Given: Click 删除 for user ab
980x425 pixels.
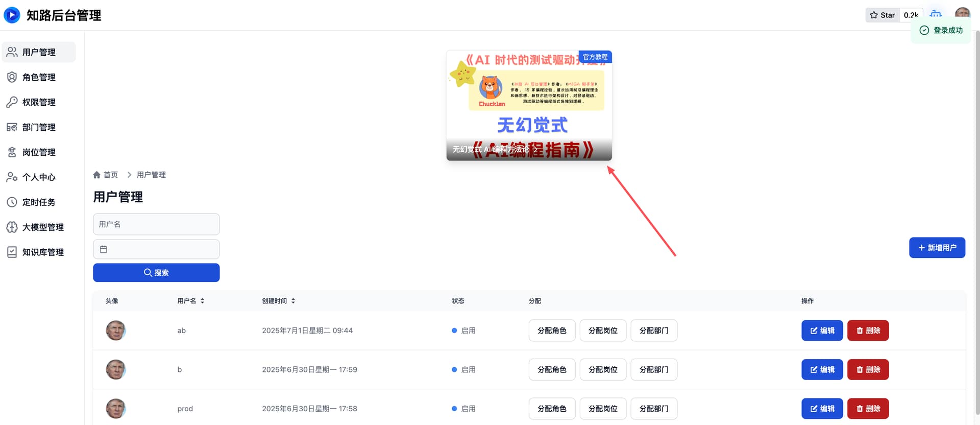Looking at the screenshot, I should pyautogui.click(x=868, y=330).
